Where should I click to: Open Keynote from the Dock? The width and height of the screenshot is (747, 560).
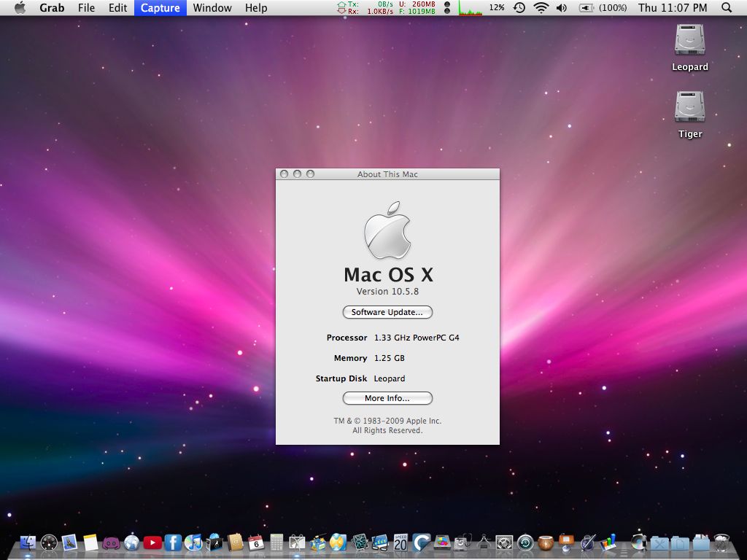[566, 542]
